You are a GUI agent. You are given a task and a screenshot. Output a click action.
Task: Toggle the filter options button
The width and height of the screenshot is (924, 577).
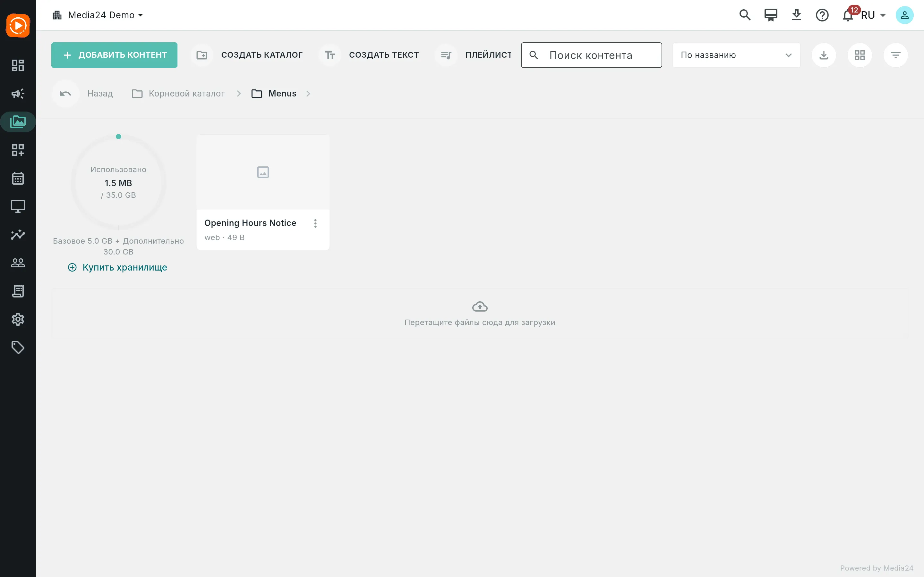pyautogui.click(x=895, y=55)
